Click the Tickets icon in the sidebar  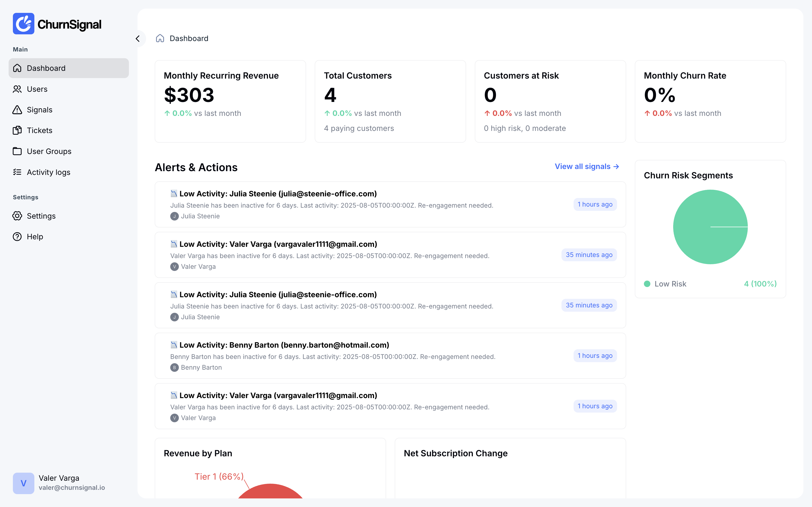coord(17,130)
